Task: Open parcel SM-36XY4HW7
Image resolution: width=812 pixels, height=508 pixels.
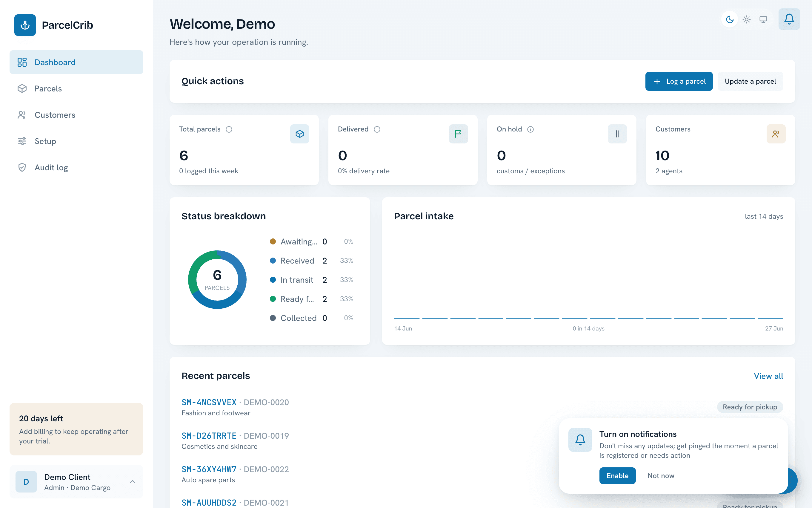Action: pyautogui.click(x=209, y=469)
